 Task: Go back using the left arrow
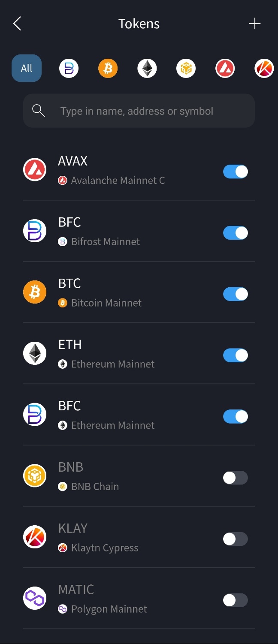pyautogui.click(x=17, y=24)
